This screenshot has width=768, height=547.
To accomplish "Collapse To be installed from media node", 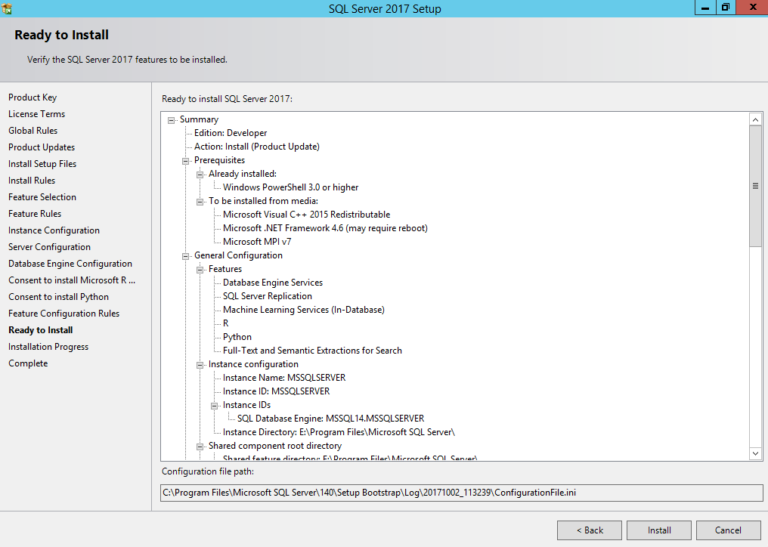I will 200,202.
